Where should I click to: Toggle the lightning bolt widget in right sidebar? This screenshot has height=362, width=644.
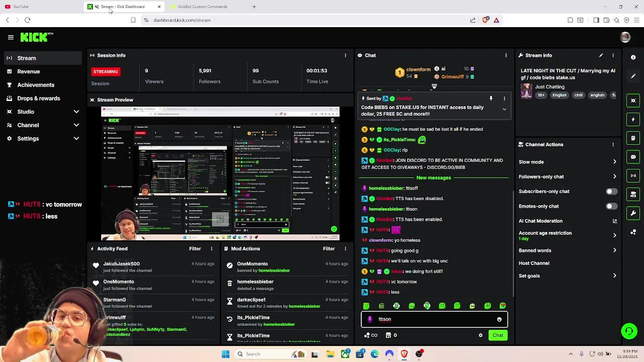pyautogui.click(x=633, y=120)
